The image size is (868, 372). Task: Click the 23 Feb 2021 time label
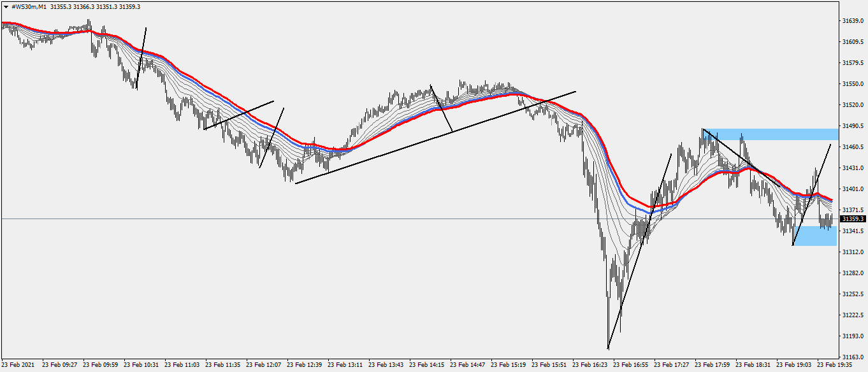pyautogui.click(x=17, y=366)
